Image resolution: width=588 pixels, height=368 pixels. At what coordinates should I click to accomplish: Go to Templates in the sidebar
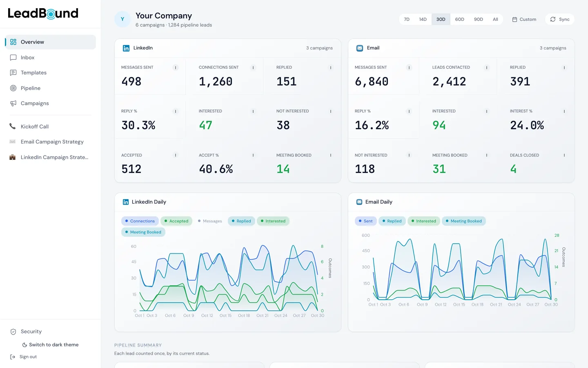coord(51,73)
